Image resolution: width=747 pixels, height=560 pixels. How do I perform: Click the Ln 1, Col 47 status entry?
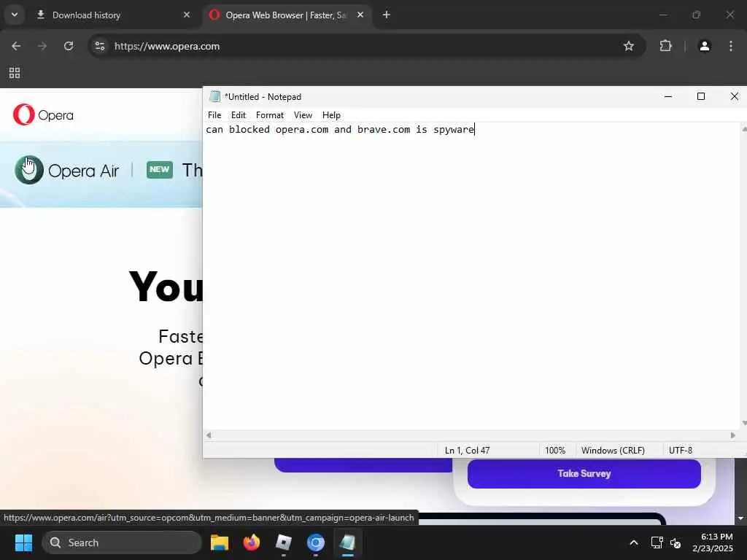467,451
